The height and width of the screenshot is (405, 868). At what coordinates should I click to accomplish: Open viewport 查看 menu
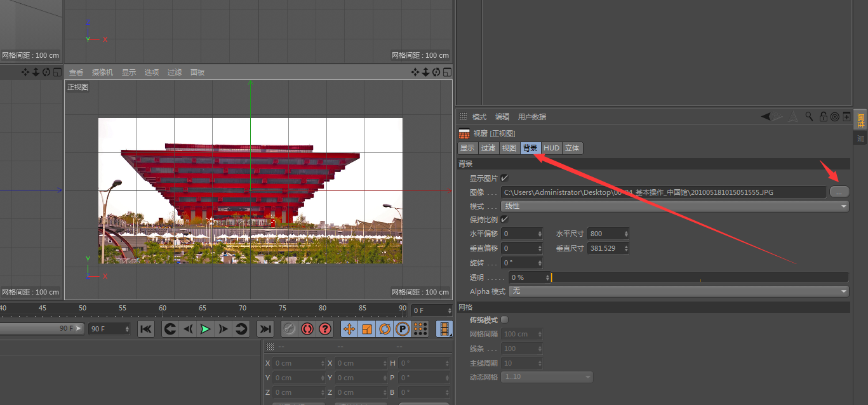click(x=76, y=72)
